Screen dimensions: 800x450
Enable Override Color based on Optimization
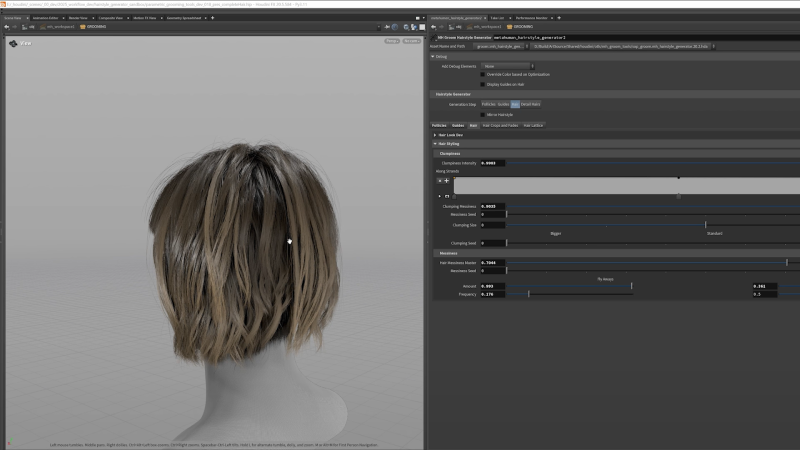(x=483, y=74)
